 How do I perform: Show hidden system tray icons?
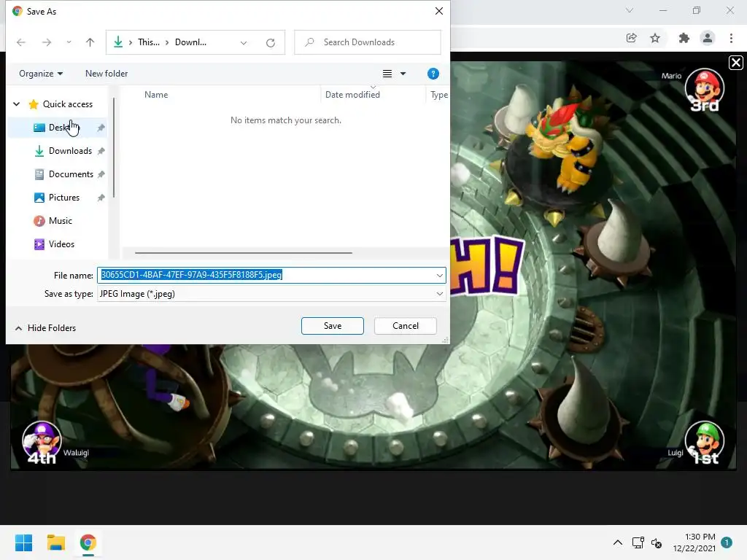[617, 542]
